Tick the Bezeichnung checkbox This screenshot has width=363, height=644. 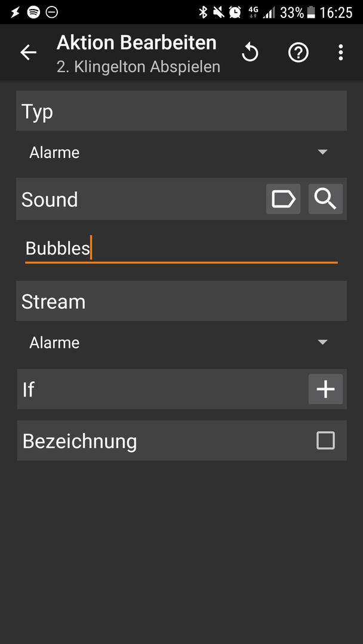pos(325,440)
